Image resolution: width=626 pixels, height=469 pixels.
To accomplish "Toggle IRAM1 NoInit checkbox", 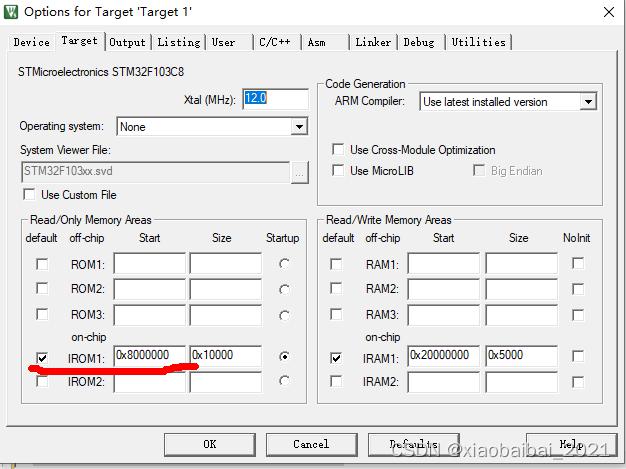I will pos(578,356).
